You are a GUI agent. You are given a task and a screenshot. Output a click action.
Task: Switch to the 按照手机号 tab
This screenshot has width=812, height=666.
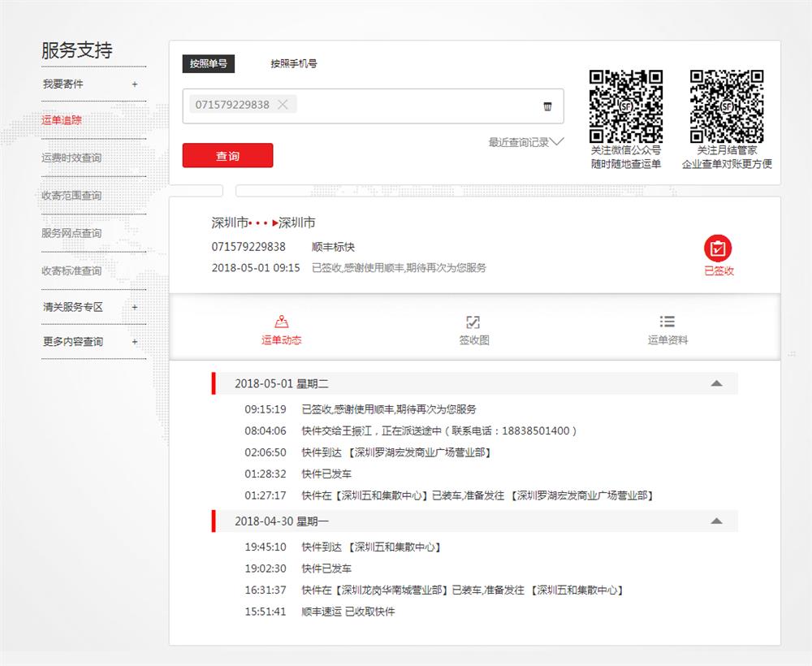tap(294, 63)
